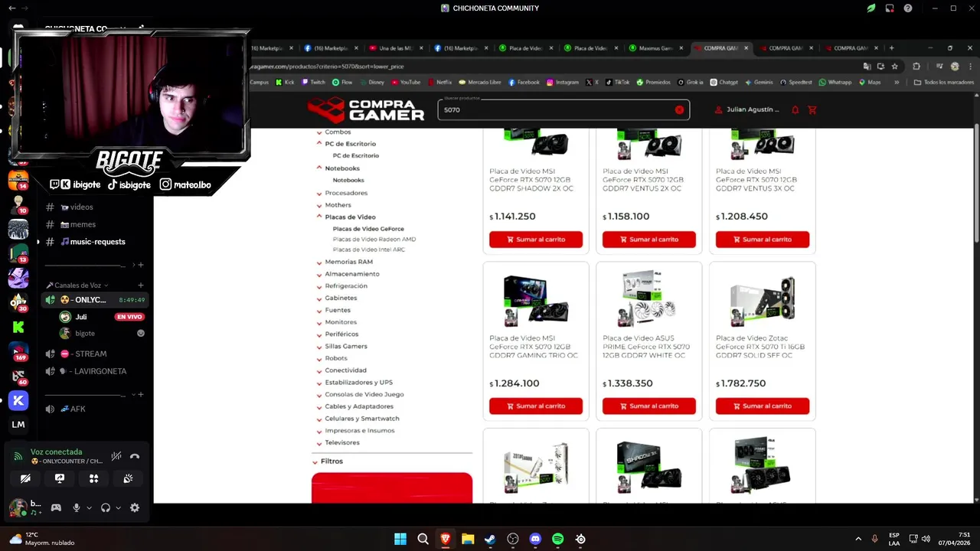Image resolution: width=980 pixels, height=551 pixels.
Task: Open Spotify from the Windows taskbar
Action: pos(557,539)
